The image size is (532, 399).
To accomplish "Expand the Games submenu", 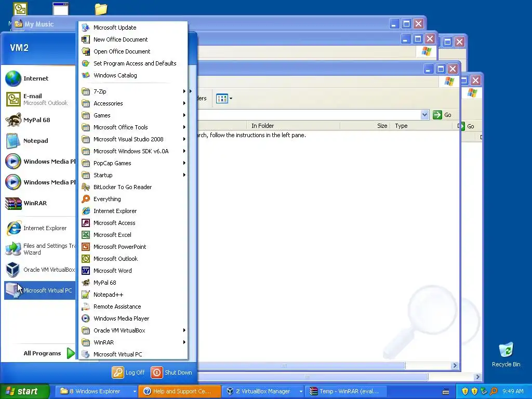I will [x=133, y=115].
